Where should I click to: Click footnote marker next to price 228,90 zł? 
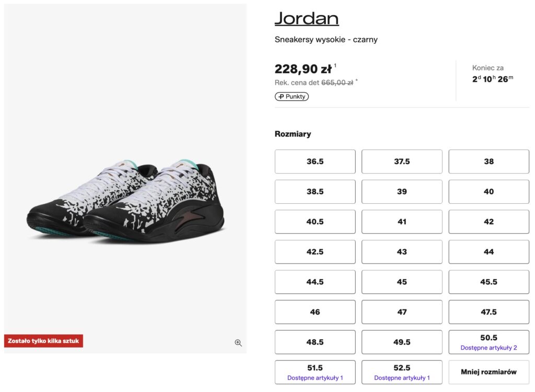(335, 66)
